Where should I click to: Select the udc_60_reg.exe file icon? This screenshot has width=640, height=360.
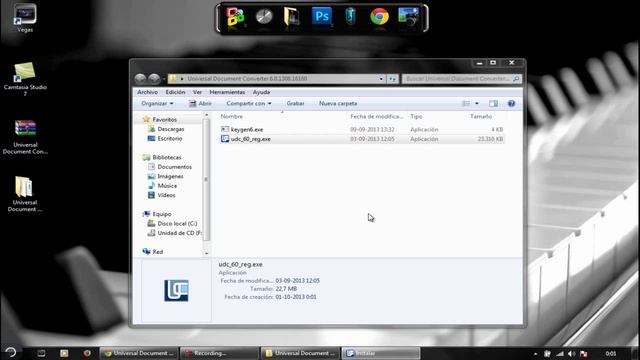(x=225, y=139)
